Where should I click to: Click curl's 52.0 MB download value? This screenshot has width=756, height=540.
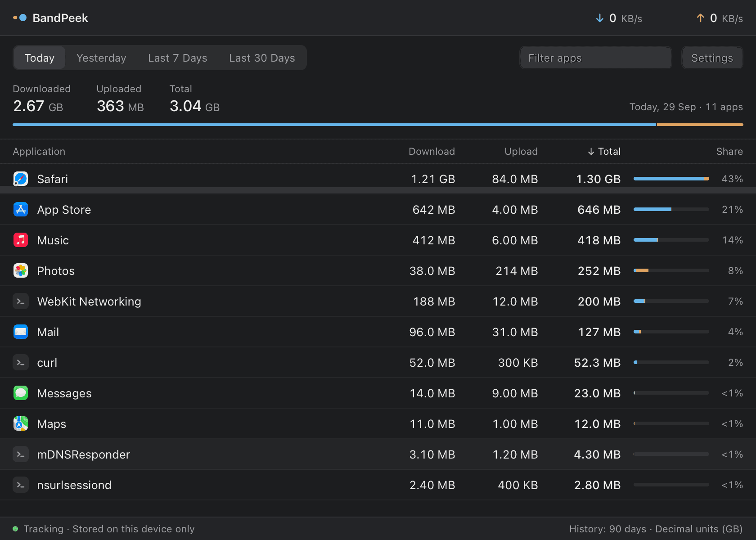tap(432, 363)
